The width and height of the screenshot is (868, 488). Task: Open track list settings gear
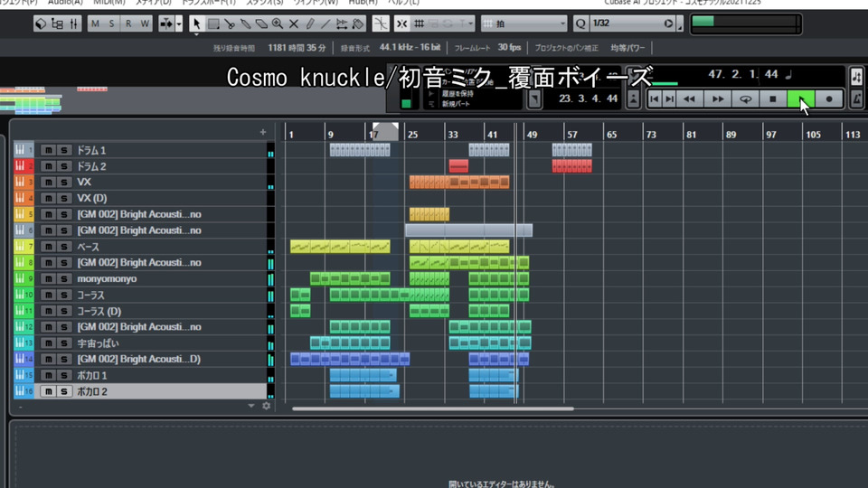coord(266,406)
